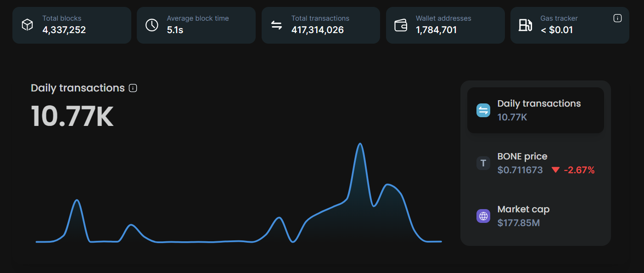
Task: Select the BONE price indicator tab
Action: pyautogui.click(x=536, y=163)
